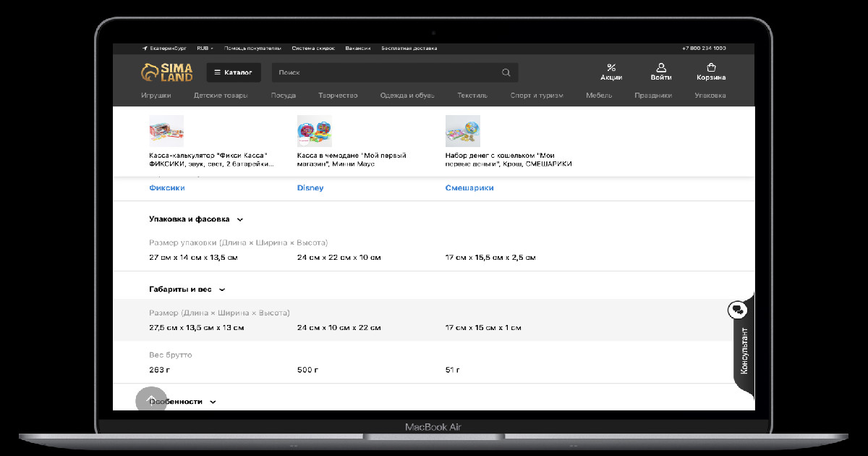The width and height of the screenshot is (868, 456).
Task: Click the search magnifier icon
Action: click(506, 72)
